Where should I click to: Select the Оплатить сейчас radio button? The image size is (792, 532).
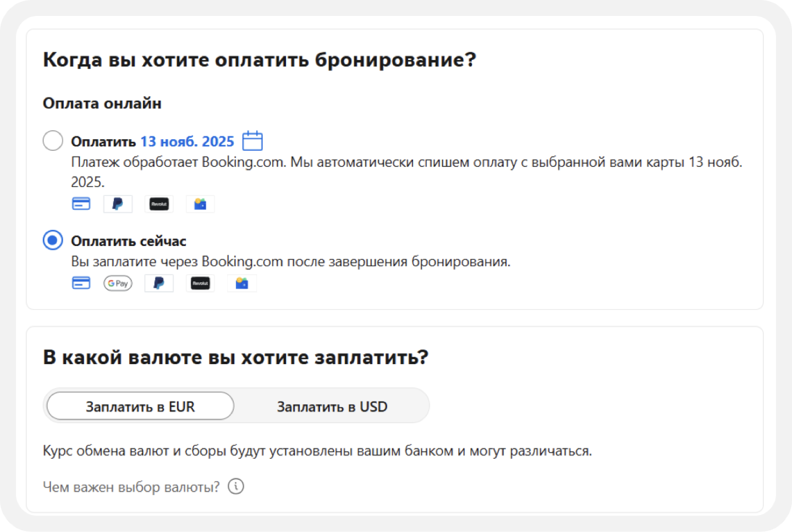click(53, 240)
